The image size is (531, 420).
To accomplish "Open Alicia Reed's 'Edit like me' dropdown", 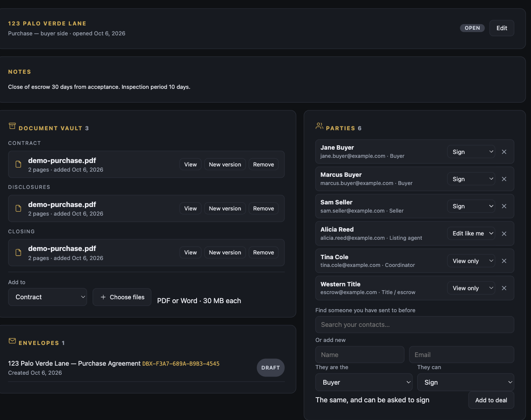I will (x=471, y=234).
